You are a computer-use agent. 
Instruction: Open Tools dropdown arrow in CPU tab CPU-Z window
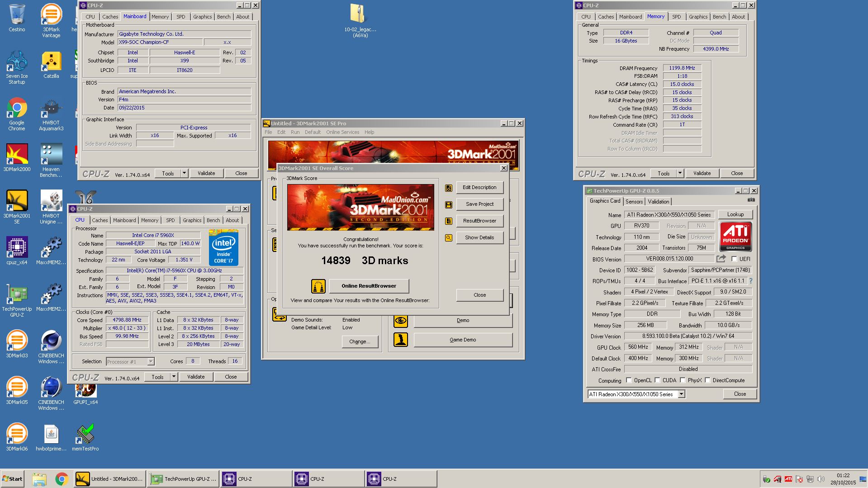pyautogui.click(x=174, y=377)
